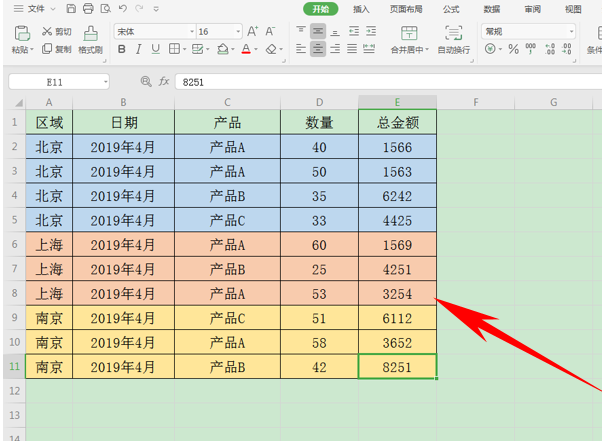The image size is (602, 441).
Task: Click the formula bar showing 8251
Action: [388, 82]
